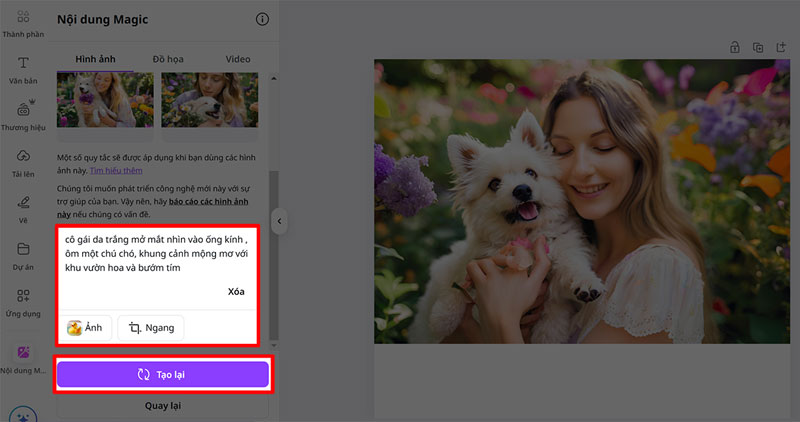Switch to the Video tab
The width and height of the screenshot is (800, 422).
pyautogui.click(x=238, y=59)
